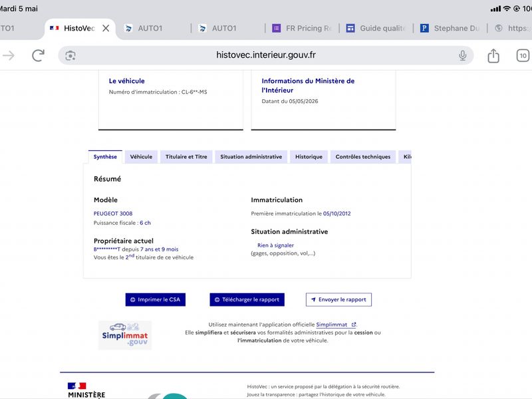Viewport: 532px width, 399px height.
Task: Click the Envoyer le rapport button
Action: coord(338,300)
